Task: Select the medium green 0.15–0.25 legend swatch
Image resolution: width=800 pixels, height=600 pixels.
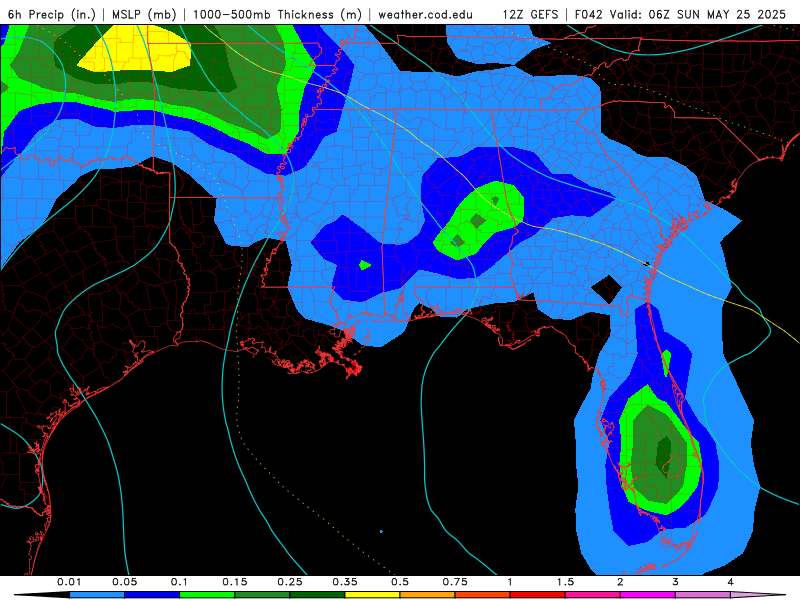Action: pyautogui.click(x=262, y=595)
